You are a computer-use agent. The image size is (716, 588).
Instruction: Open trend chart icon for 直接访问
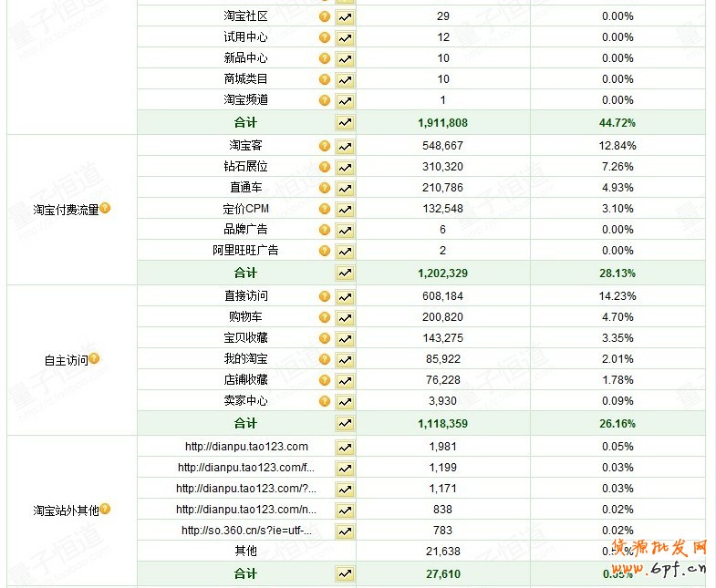(x=345, y=297)
